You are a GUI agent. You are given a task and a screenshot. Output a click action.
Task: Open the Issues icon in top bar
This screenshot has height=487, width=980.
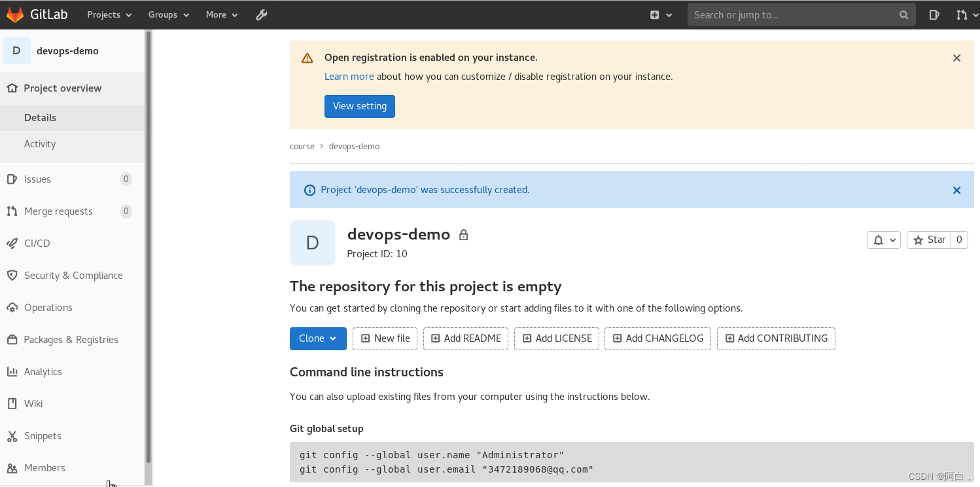click(934, 14)
